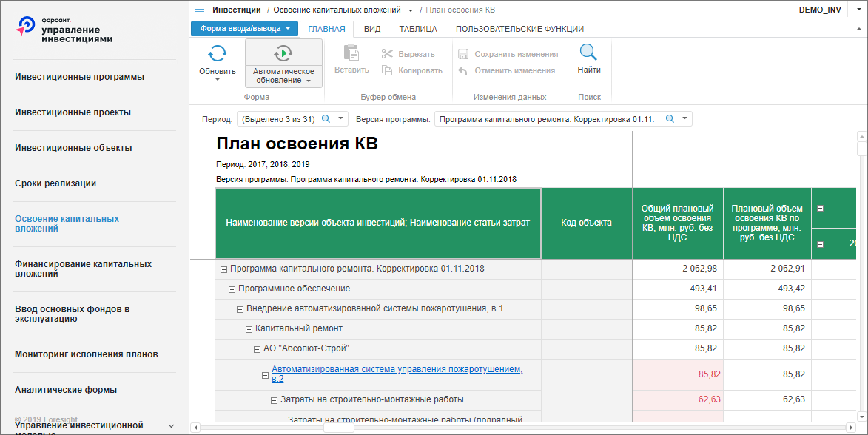Expand Управление инвестиционной sidebar chevron

(x=171, y=425)
